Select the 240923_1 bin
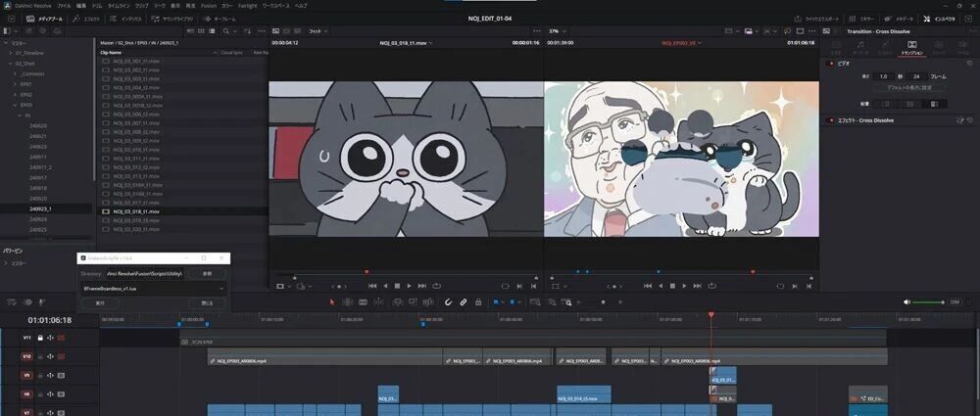The image size is (980, 416). tap(40, 208)
